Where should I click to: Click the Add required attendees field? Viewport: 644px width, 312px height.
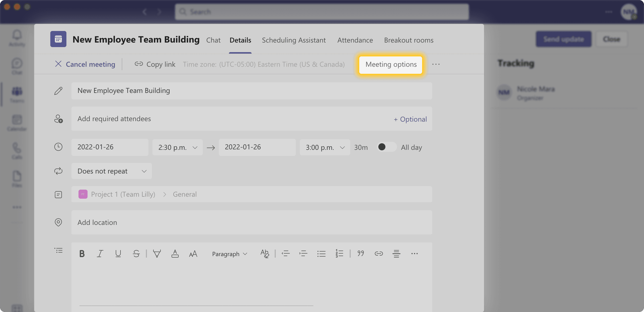click(252, 119)
